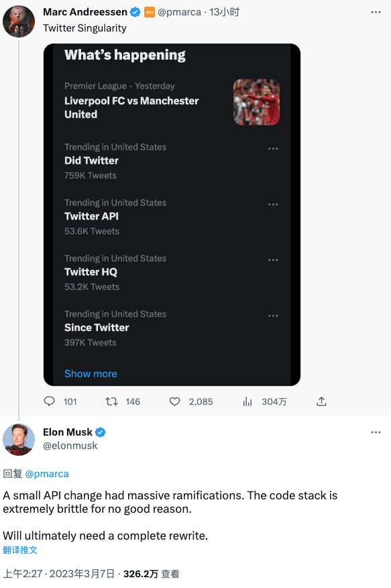391x588 pixels.
Task: Click the Since Twitter trending topic
Action: click(x=97, y=328)
